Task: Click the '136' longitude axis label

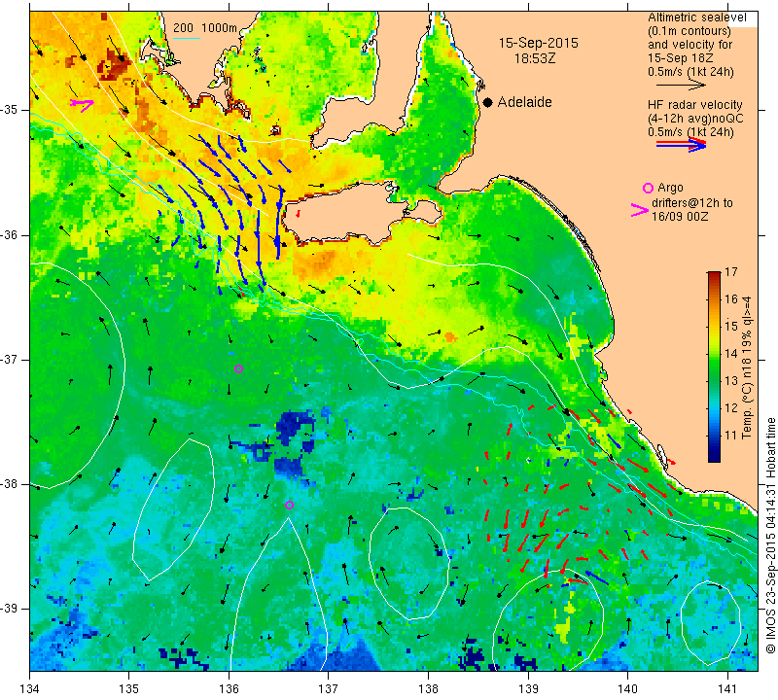Action: [229, 689]
